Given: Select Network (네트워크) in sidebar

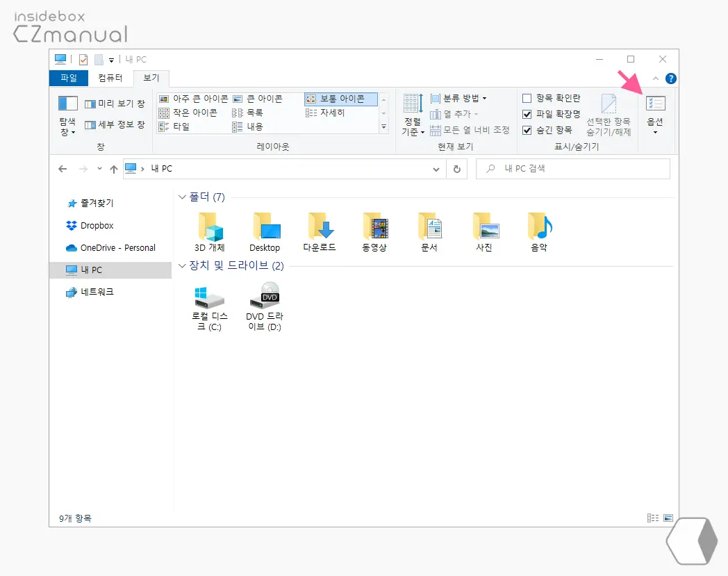Looking at the screenshot, I should click(90, 292).
